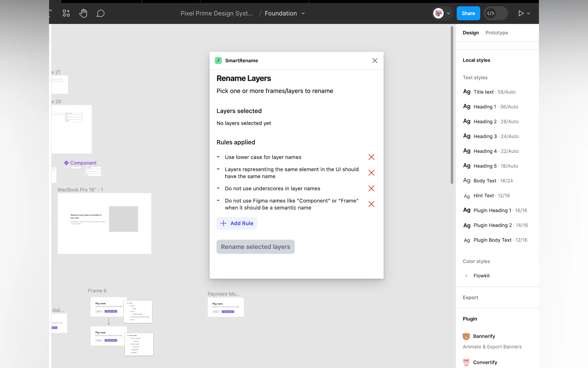
Task: Select the MacBook Pro 16" - 1 frame label
Action: pyautogui.click(x=80, y=190)
